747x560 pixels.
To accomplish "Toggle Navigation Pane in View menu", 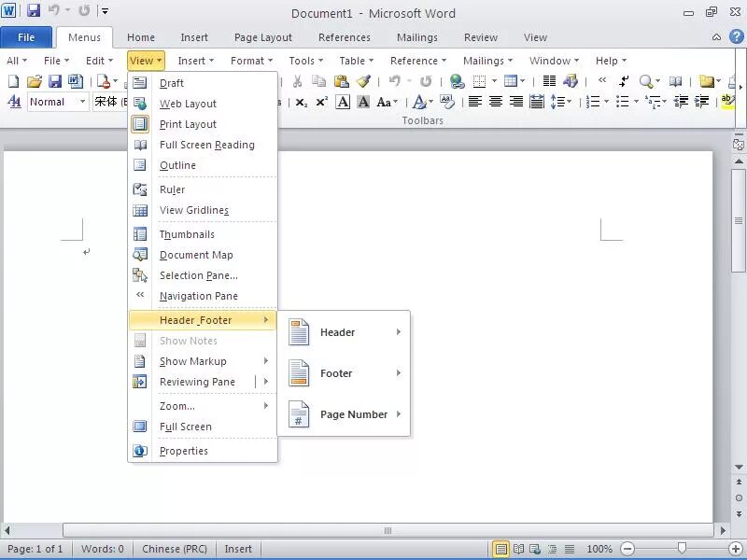I will (199, 296).
